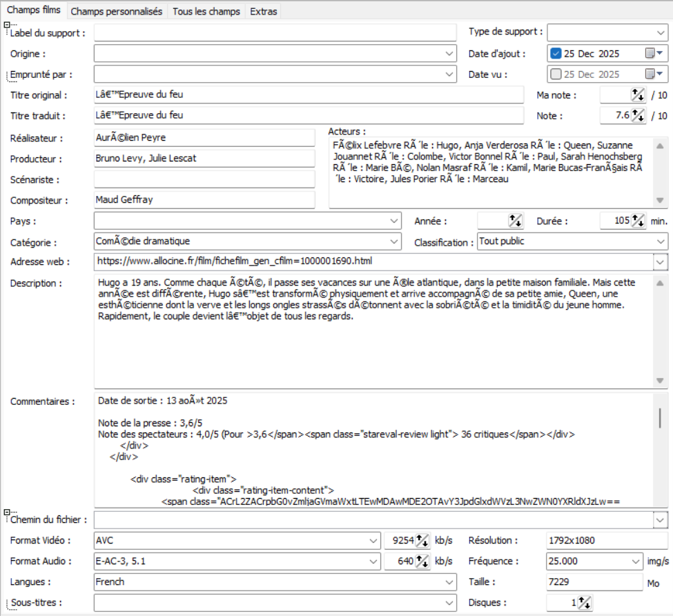Click the Adresse web label

click(40, 261)
